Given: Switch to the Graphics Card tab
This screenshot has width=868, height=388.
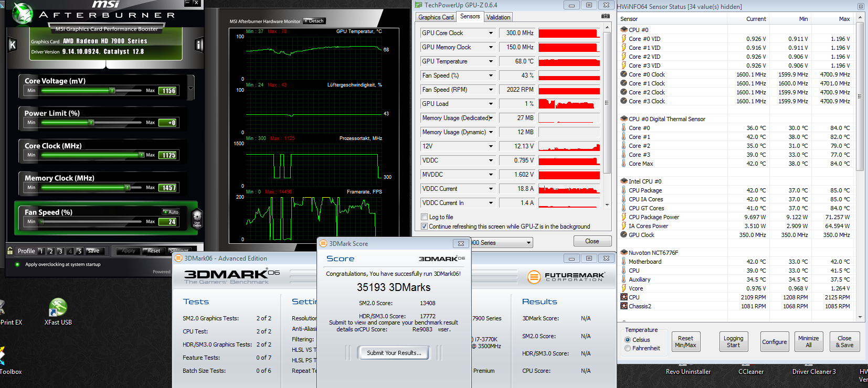Looking at the screenshot, I should coord(436,17).
